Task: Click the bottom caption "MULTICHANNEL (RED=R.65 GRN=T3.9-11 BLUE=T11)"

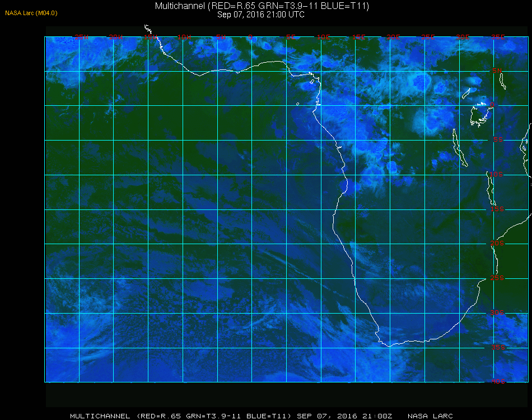Action: (x=180, y=416)
